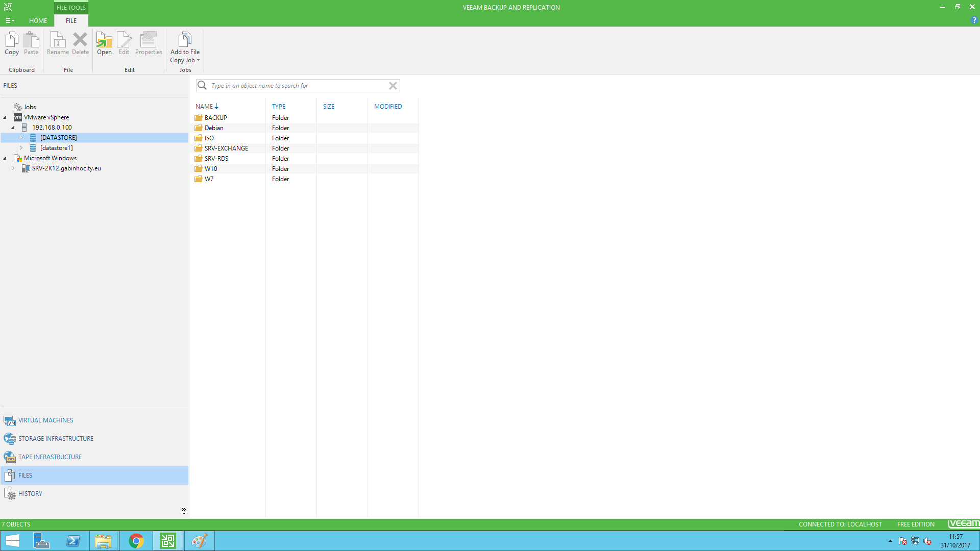Open Add to File Copy Job dropdown
The width and height of the screenshot is (980, 551).
point(185,47)
